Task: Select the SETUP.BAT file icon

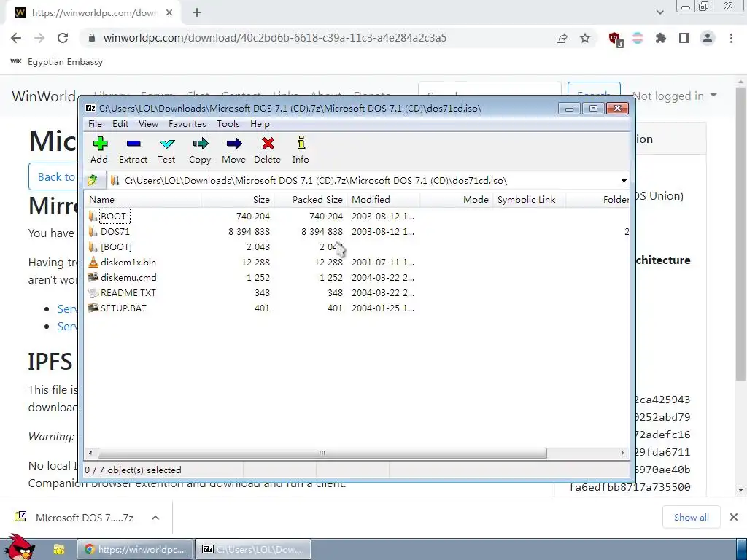Action: tap(93, 308)
